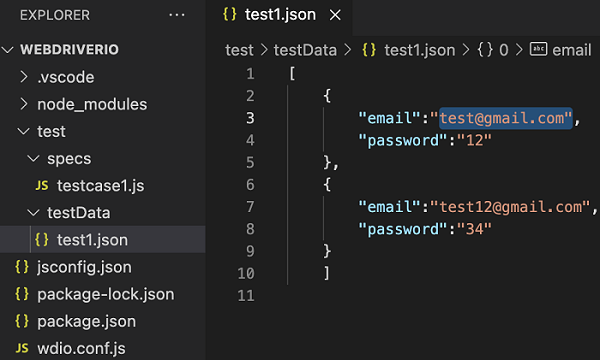Click the abc string icon in breadcrumb
600x360 pixels.
[538, 49]
